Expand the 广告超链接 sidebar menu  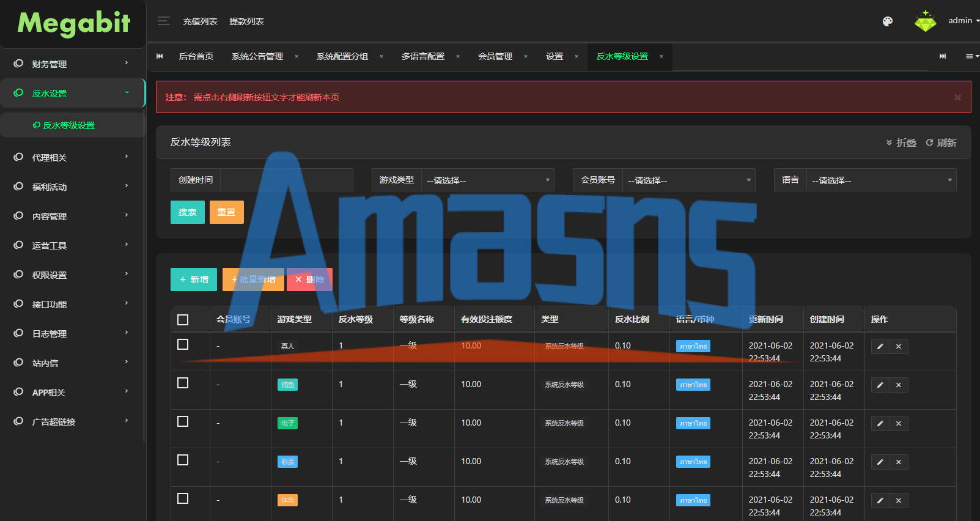click(x=73, y=421)
